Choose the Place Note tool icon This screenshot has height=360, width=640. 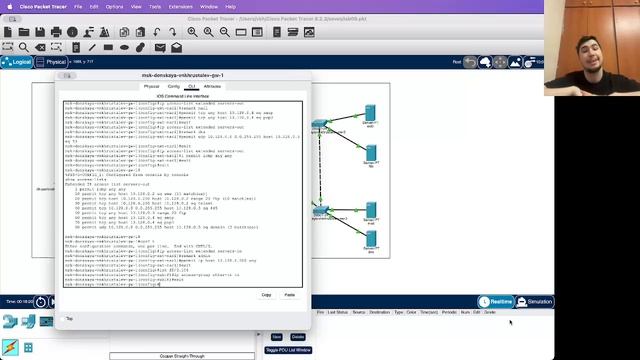point(76,47)
